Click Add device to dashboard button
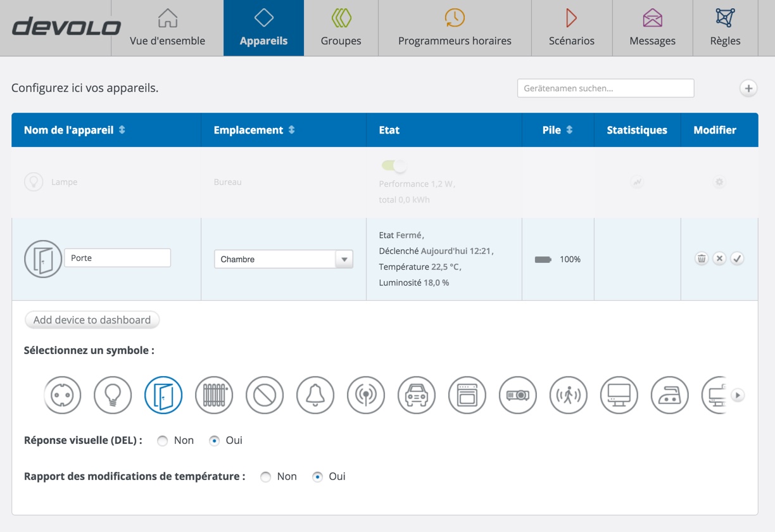 tap(92, 320)
